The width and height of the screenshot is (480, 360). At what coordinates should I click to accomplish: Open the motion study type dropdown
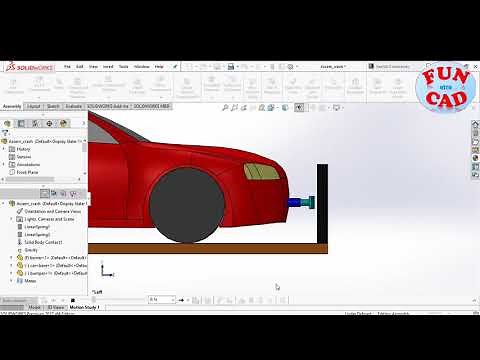[x=19, y=300]
